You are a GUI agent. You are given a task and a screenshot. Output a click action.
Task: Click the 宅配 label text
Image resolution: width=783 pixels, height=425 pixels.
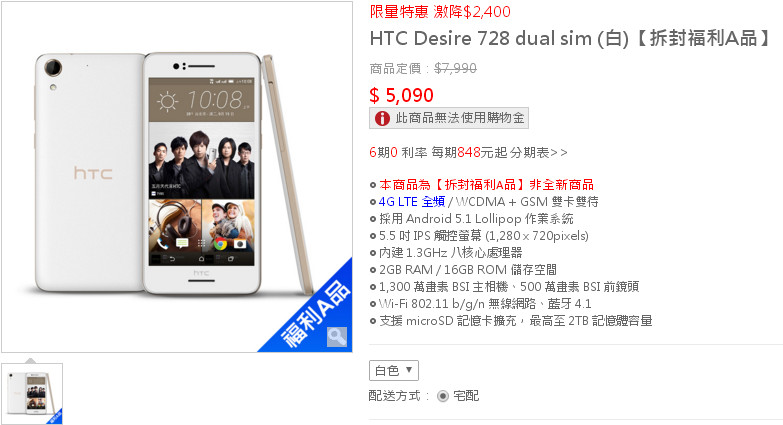[466, 396]
